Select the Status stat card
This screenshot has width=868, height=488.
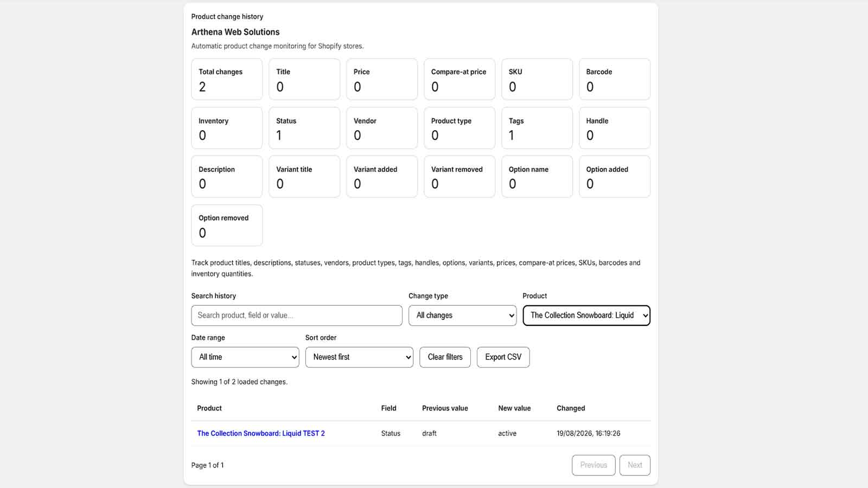[304, 128]
